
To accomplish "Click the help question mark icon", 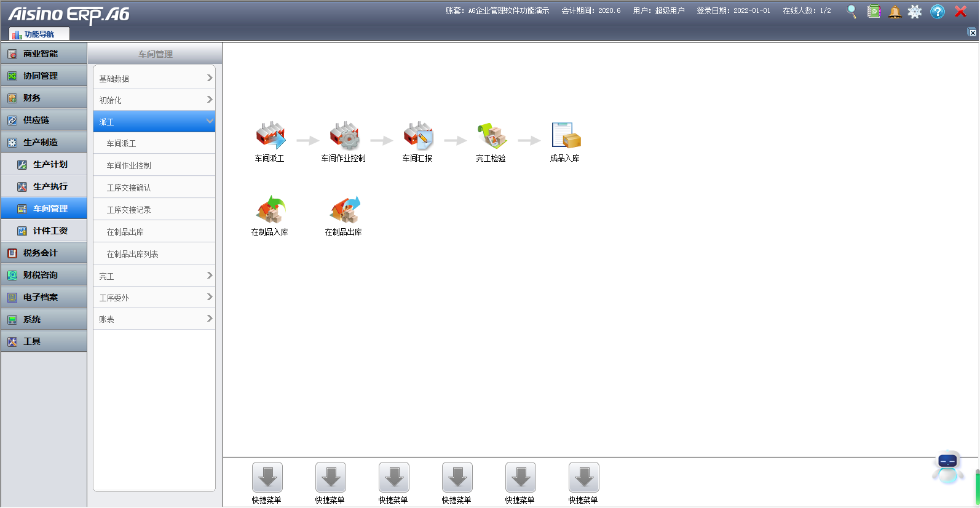I will (x=937, y=12).
